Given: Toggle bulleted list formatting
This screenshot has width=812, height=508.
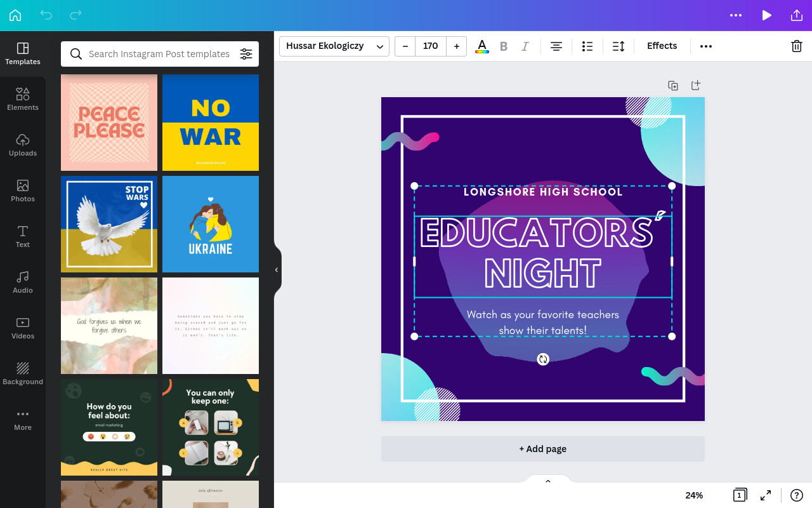Looking at the screenshot, I should [x=587, y=46].
